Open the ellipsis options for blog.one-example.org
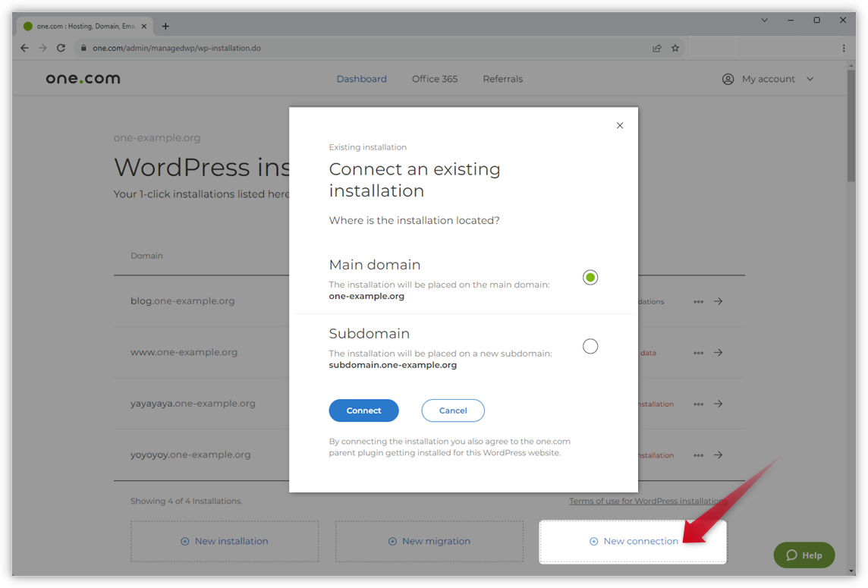Screen dimensions: 868x588 point(698,301)
